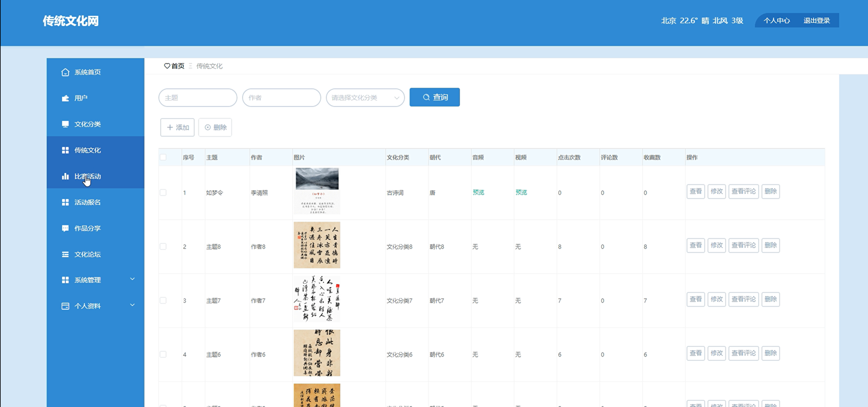Viewport: 868px width, 407px height.
Task: Open the 主题8 calligraphy thumbnail
Action: [317, 245]
